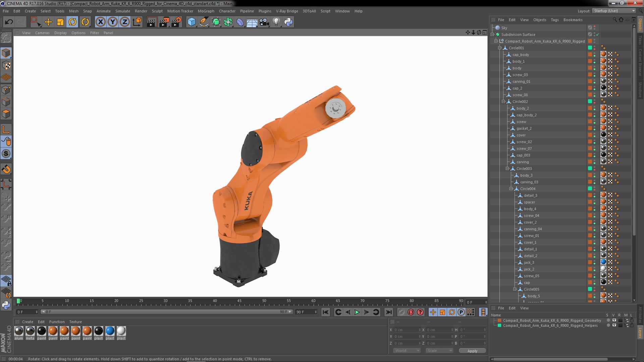The width and height of the screenshot is (644, 362).
Task: Open the Simulate menu
Action: 123,11
